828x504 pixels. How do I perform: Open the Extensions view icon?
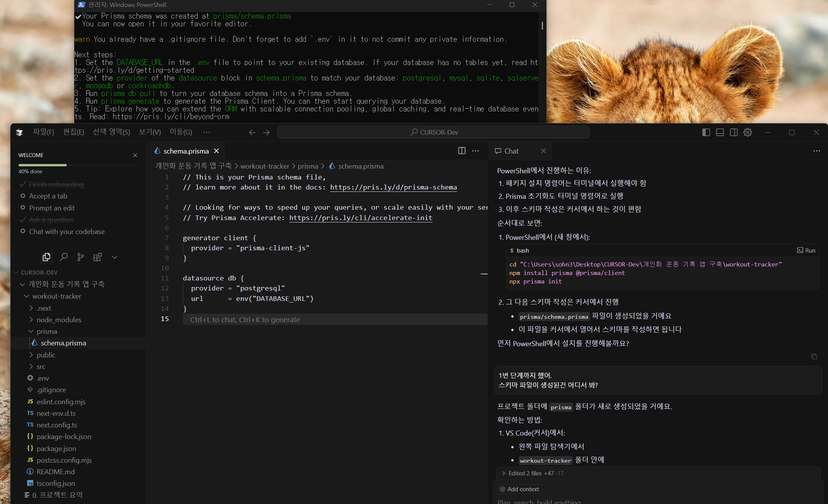coord(97,257)
